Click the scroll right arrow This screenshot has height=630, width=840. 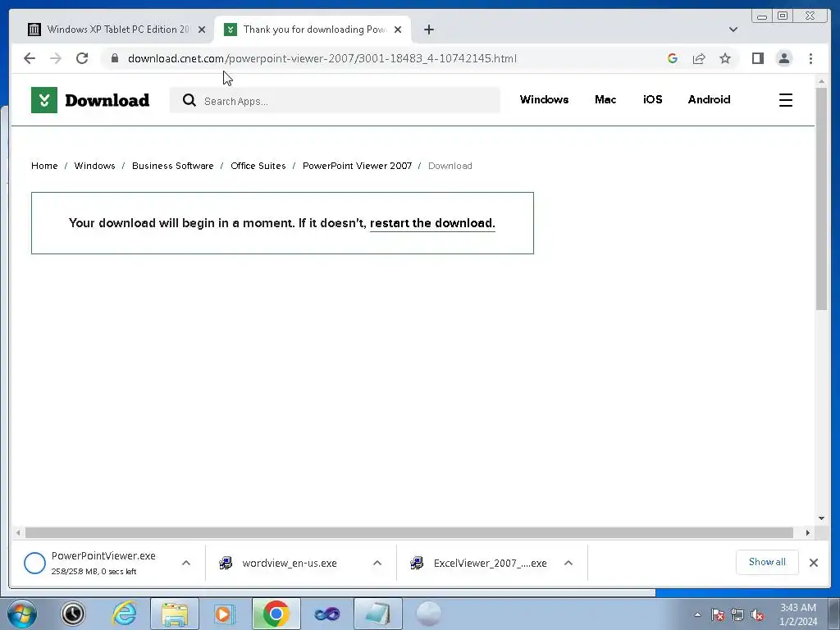click(808, 532)
